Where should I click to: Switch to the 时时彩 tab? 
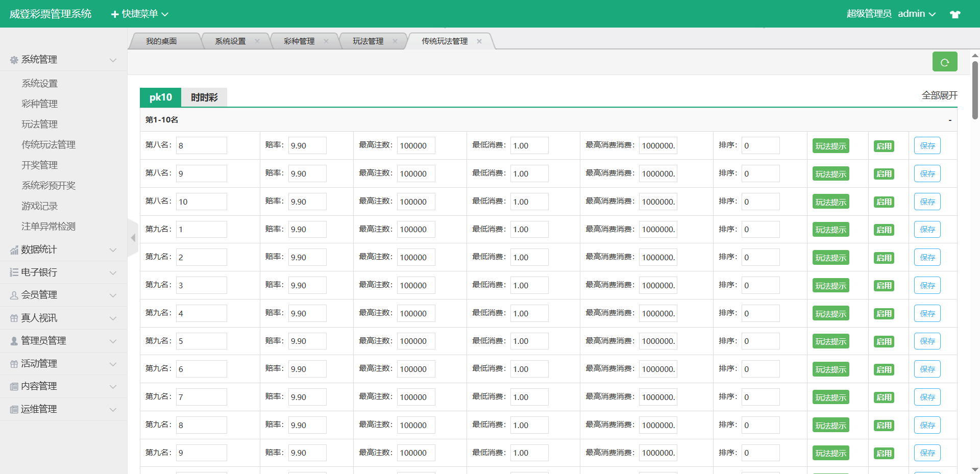pos(204,97)
